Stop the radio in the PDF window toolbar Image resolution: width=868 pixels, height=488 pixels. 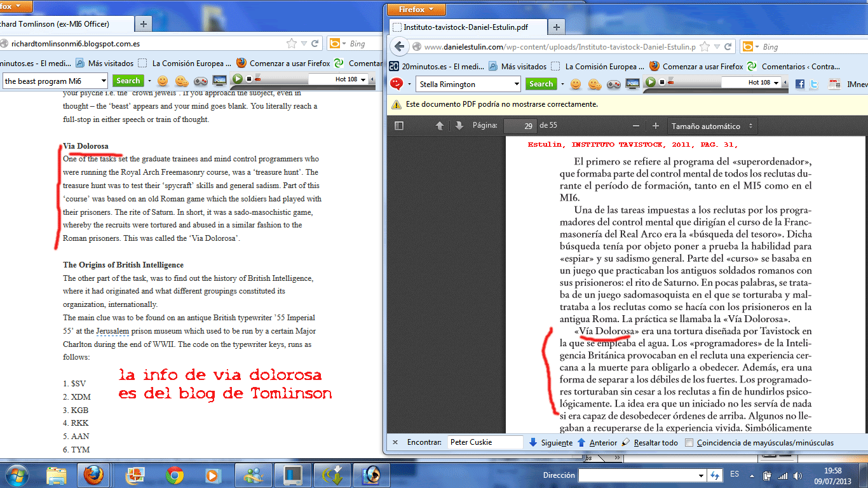pyautogui.click(x=661, y=83)
